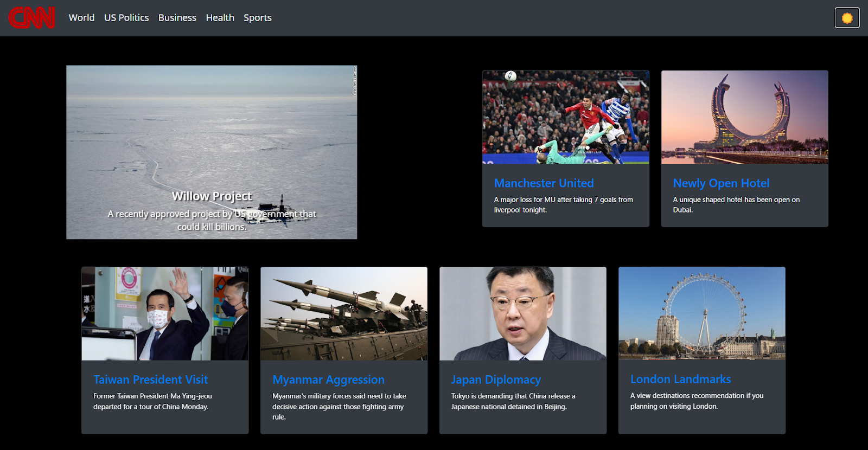Click the Japanese official portrait photo

coord(523,313)
